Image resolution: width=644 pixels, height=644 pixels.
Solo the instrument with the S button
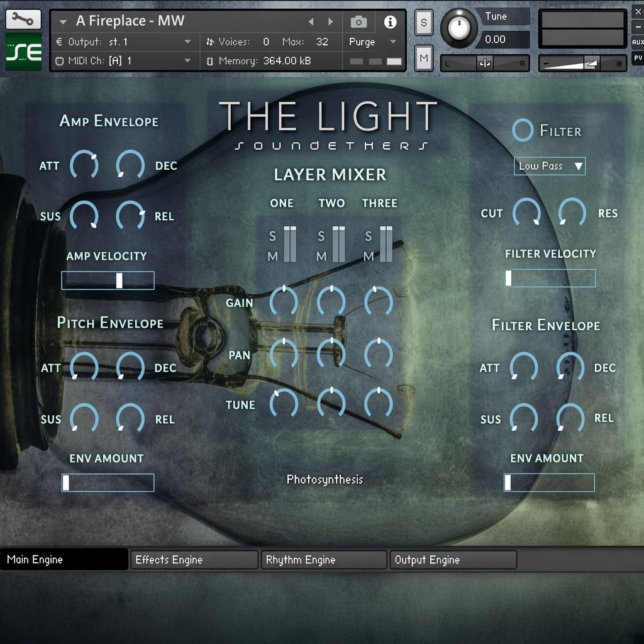click(x=423, y=22)
